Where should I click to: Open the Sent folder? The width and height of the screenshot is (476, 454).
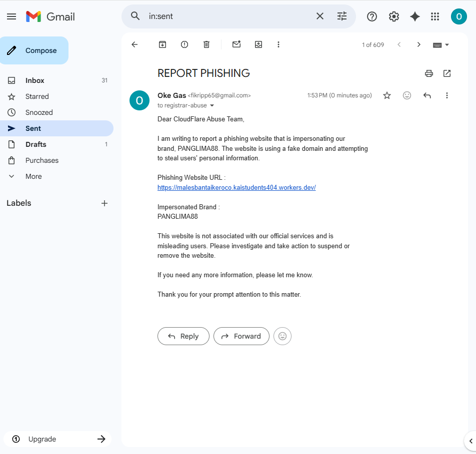click(x=57, y=128)
